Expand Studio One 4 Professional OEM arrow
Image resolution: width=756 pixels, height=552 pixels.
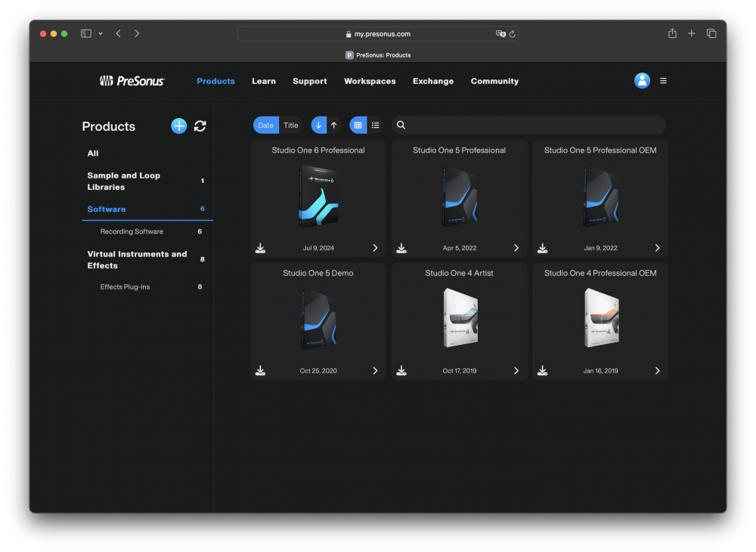click(x=657, y=371)
